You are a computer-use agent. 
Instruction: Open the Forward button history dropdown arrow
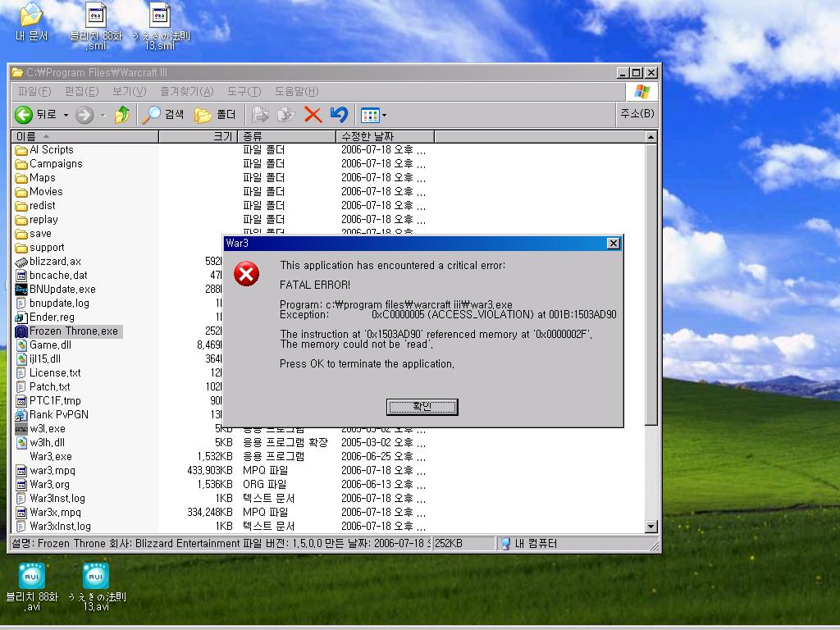click(x=103, y=115)
